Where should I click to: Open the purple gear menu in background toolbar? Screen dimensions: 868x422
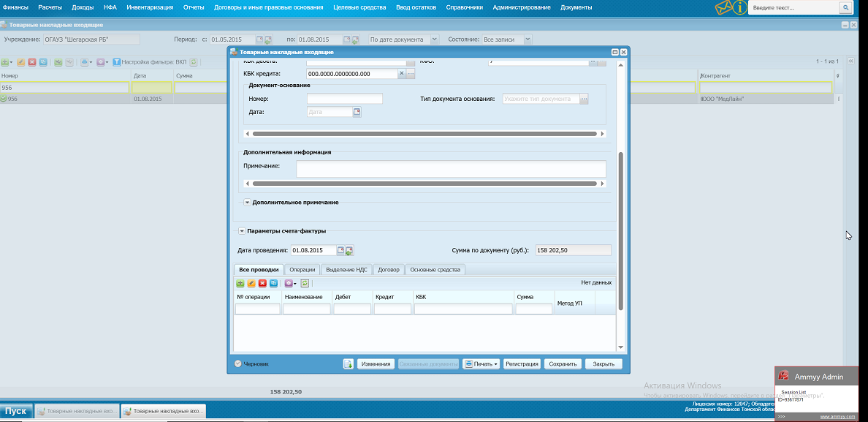pyautogui.click(x=102, y=62)
